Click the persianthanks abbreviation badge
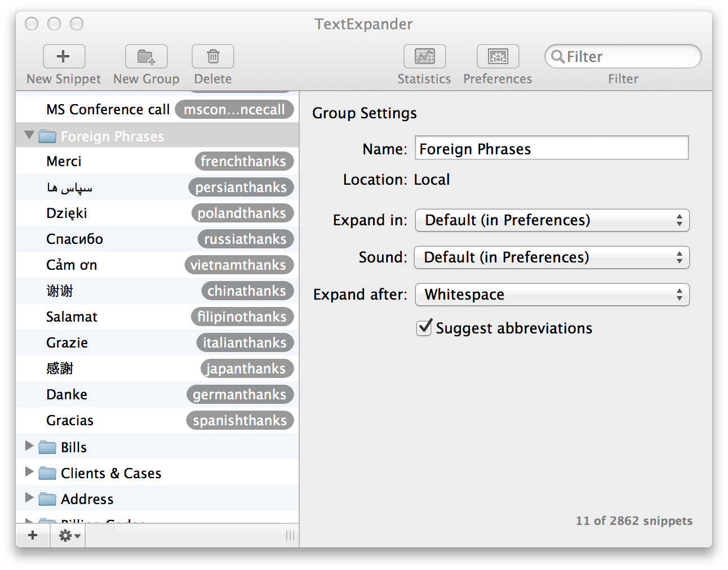The height and width of the screenshot is (570, 728). click(x=241, y=187)
